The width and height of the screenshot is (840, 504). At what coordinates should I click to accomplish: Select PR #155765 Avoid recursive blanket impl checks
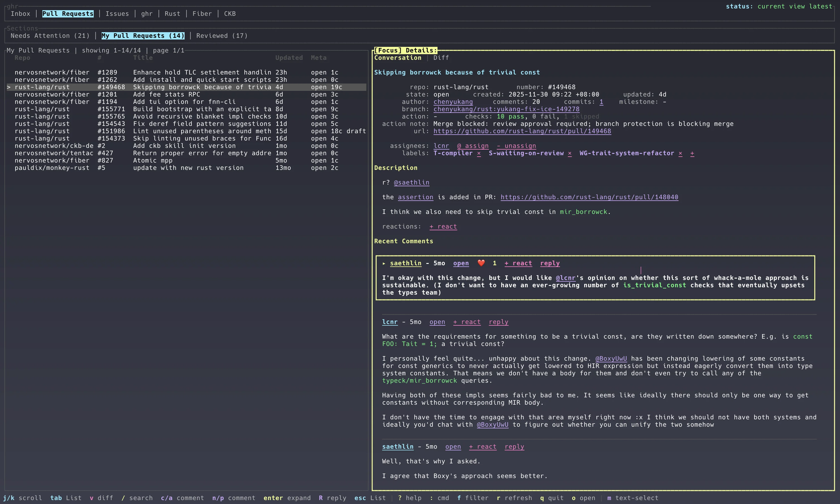point(187,117)
